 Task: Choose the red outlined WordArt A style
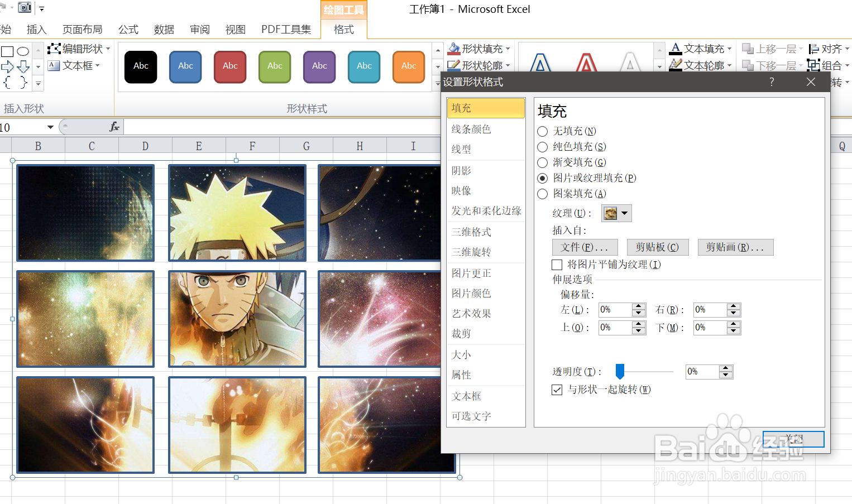(586, 63)
